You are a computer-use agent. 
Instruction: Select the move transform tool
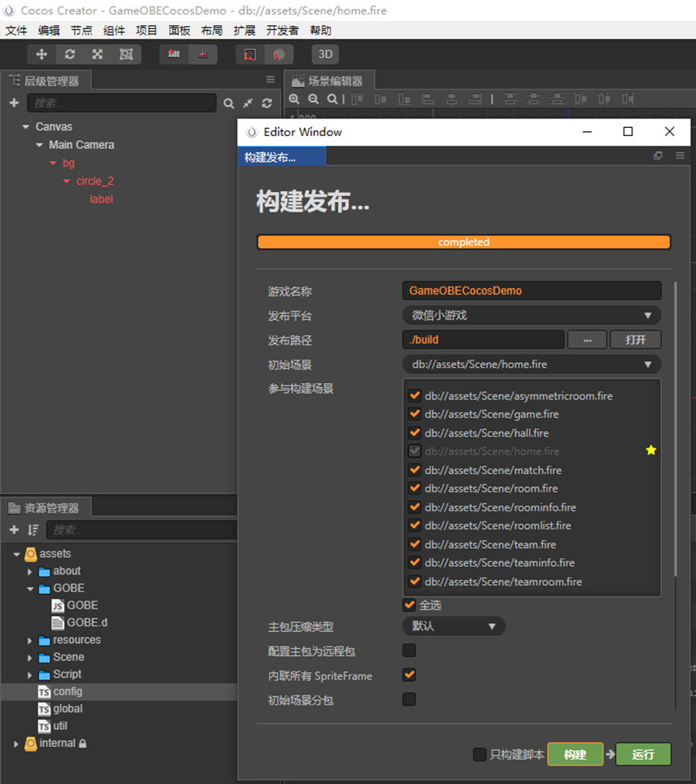[42, 54]
